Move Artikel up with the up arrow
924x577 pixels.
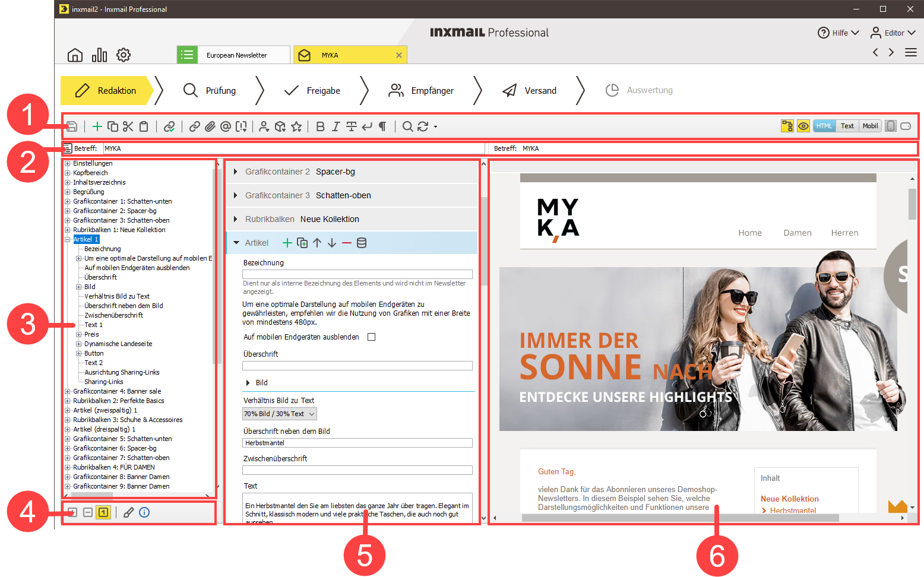[x=317, y=243]
